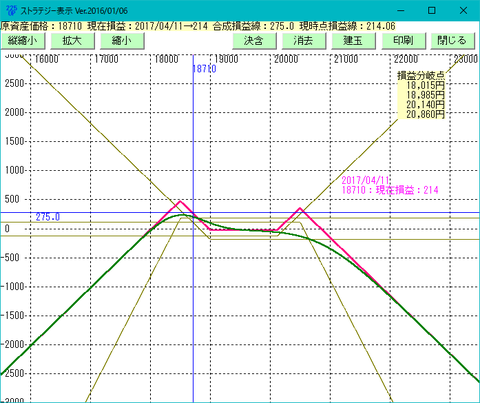Click the 損益分岐点 heading

point(421,76)
